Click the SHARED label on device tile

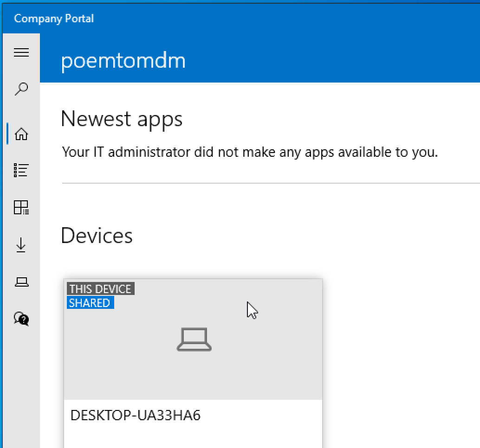click(90, 303)
